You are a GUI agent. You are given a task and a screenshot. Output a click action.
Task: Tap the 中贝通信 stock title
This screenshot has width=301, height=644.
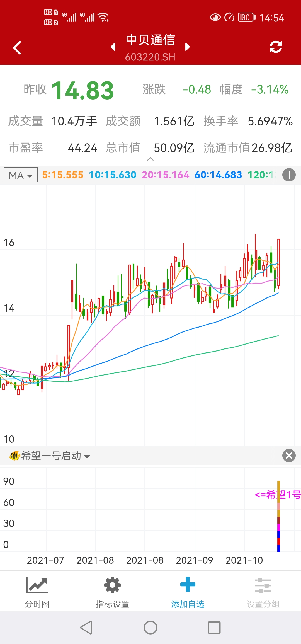tap(150, 40)
